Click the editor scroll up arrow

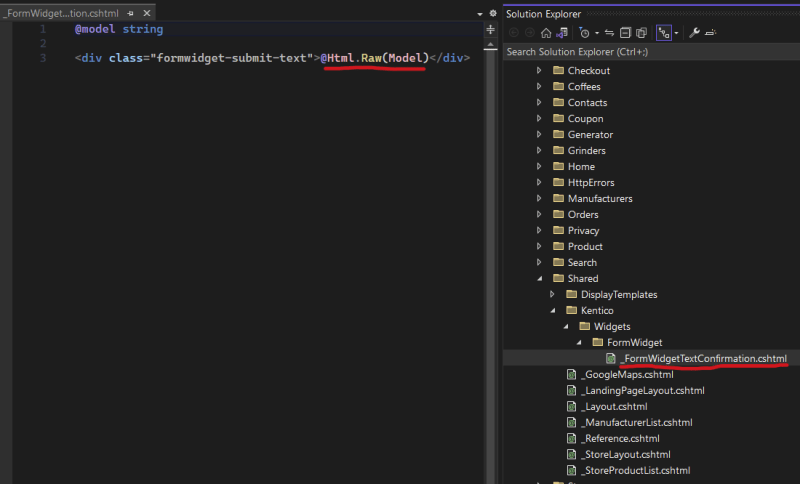tap(490, 45)
